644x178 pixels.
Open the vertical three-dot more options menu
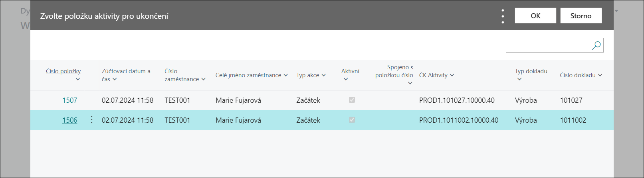tap(503, 16)
